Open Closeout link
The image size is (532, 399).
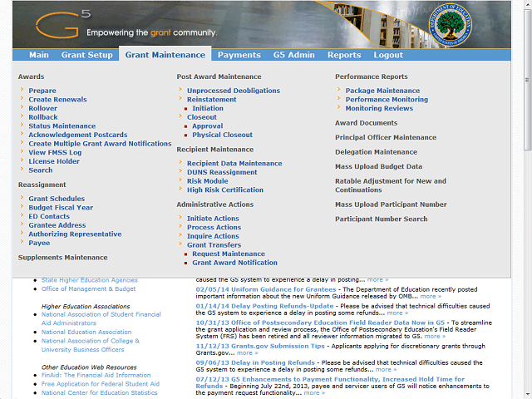(202, 117)
